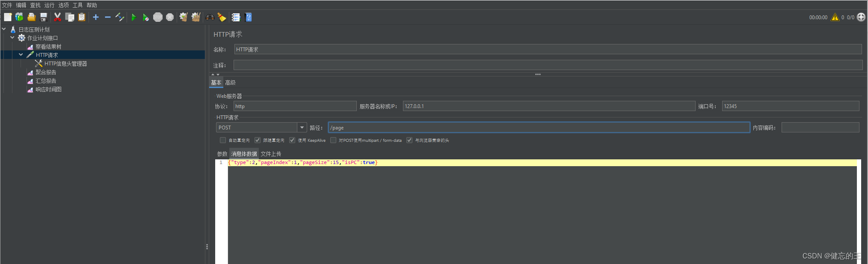Click the Toggle enable/disable icon
The image size is (868, 264).
click(x=120, y=17)
